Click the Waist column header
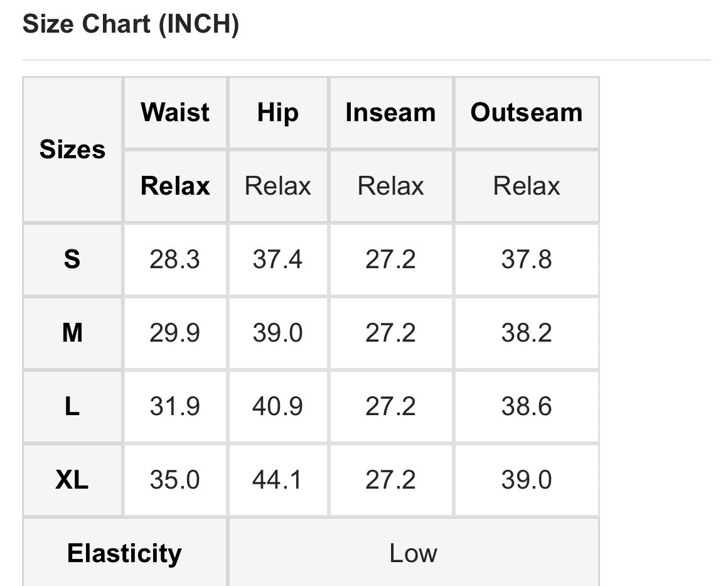This screenshot has width=728, height=586. click(x=175, y=112)
